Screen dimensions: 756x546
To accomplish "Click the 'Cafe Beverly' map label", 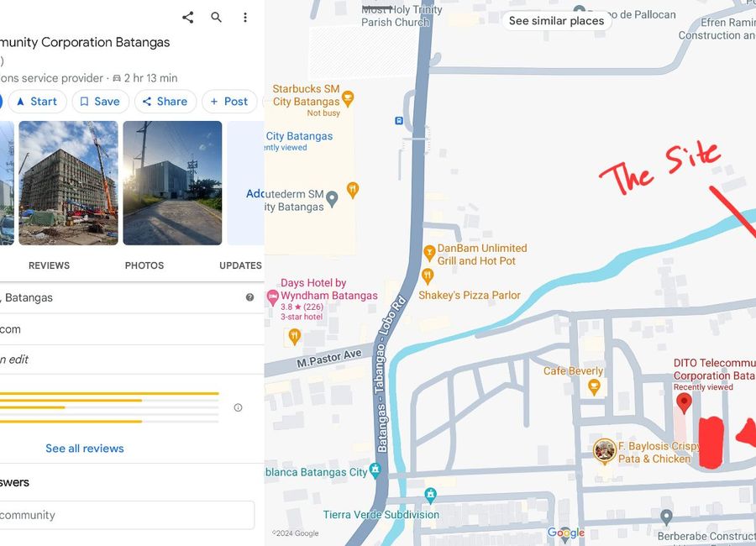I will (x=573, y=371).
